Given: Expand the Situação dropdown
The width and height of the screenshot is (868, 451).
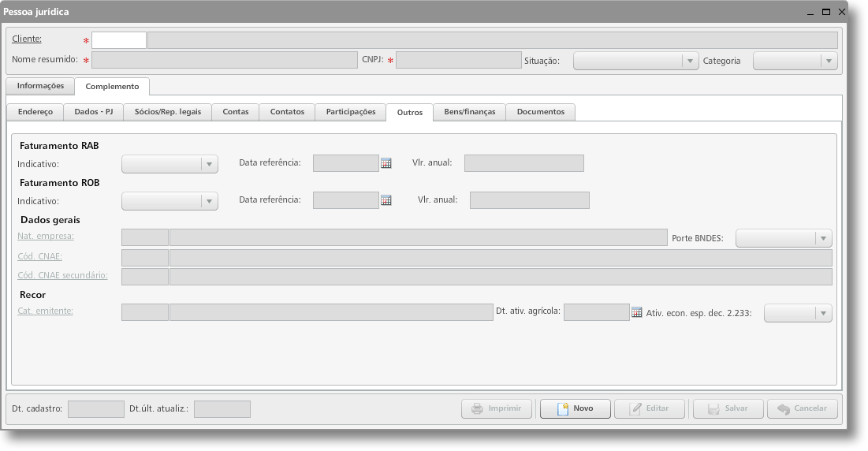Looking at the screenshot, I should click(635, 61).
